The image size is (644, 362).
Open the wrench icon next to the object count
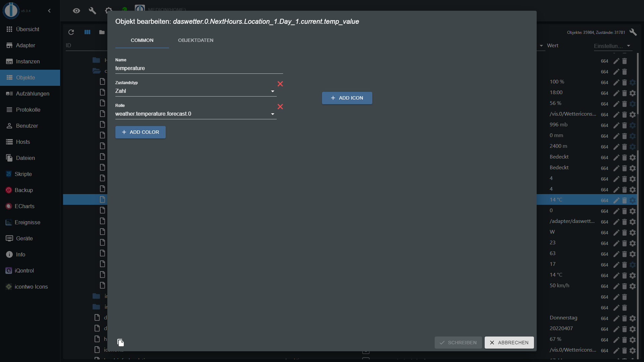(633, 32)
